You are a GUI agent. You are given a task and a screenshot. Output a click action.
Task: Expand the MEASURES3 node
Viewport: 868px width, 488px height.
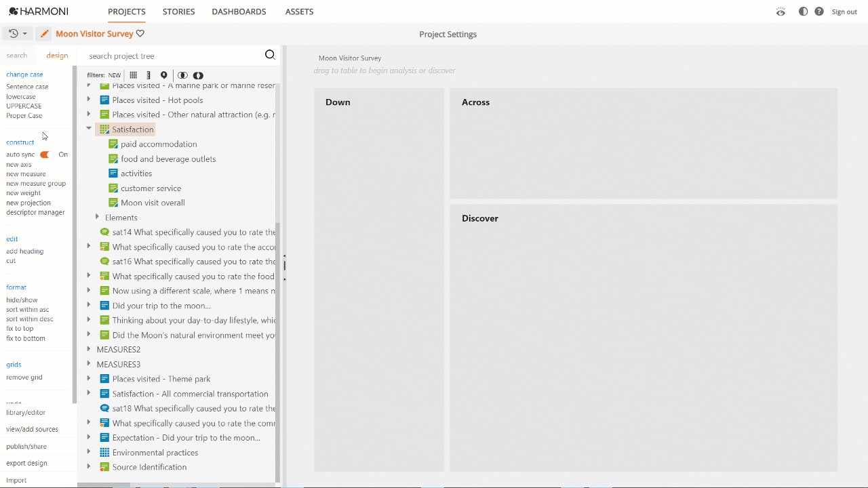coord(89,364)
